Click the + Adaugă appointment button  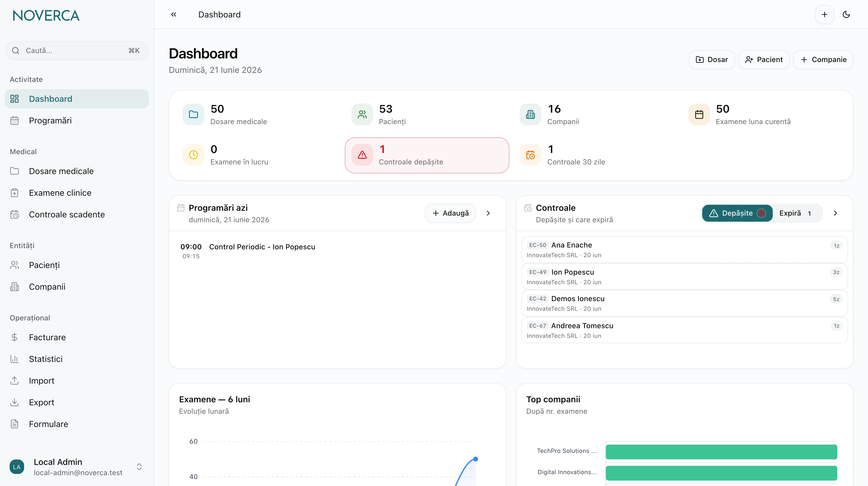450,213
